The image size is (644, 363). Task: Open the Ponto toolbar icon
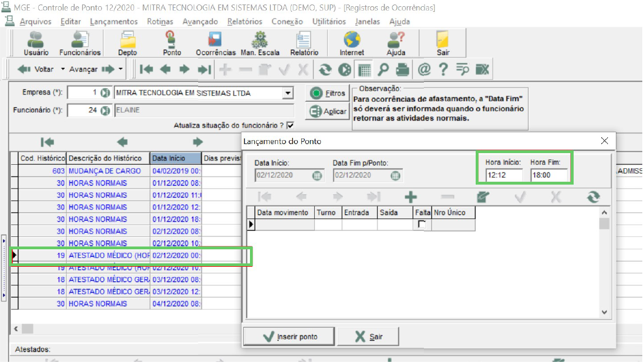(172, 43)
